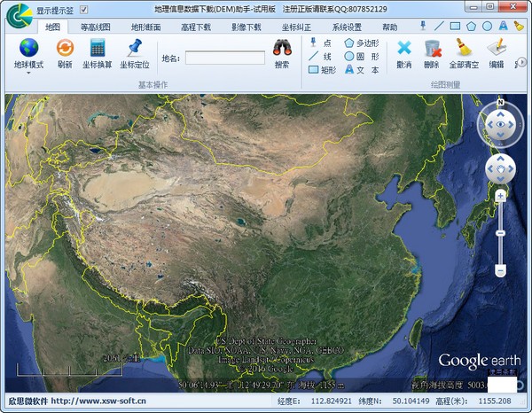Click the quick-access rectangle icon in tab bar
Image resolution: width=532 pixels, height=413 pixels.
click(455, 26)
